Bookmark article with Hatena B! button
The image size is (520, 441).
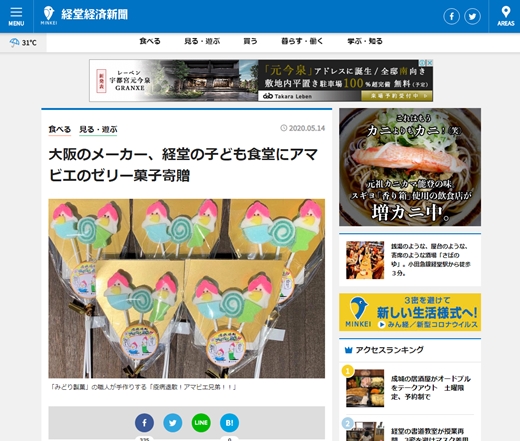click(229, 423)
